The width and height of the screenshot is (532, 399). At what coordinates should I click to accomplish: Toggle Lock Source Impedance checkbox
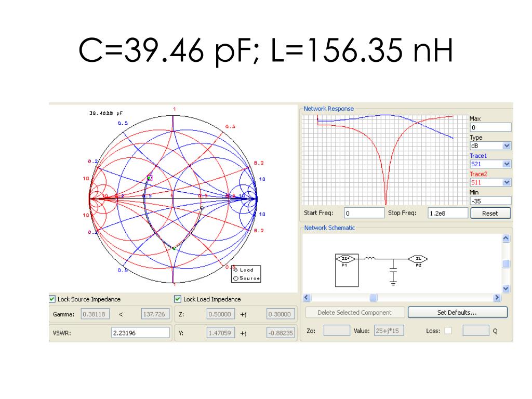click(x=52, y=299)
